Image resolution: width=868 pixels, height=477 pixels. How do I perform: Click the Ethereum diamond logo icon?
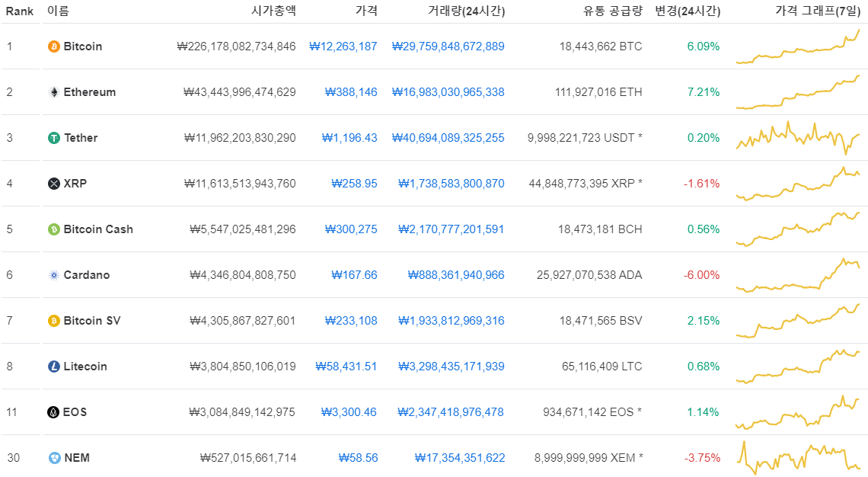(x=54, y=92)
